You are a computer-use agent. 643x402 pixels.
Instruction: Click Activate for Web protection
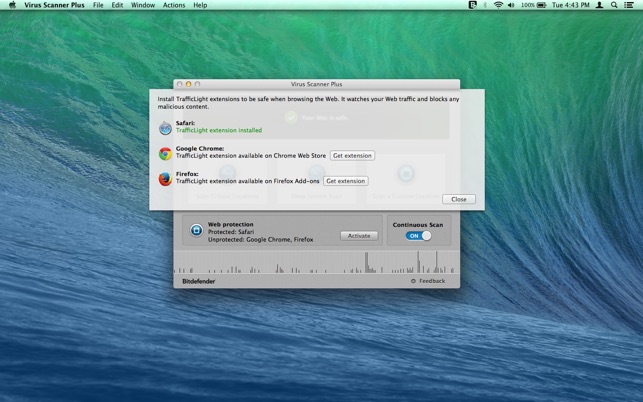[x=359, y=236]
